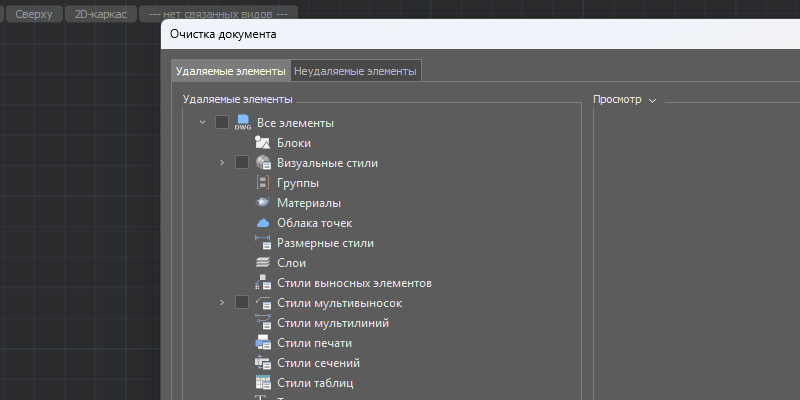Click the 'Сверху' view button
Viewport: 800px width, 400px height.
pyautogui.click(x=34, y=14)
